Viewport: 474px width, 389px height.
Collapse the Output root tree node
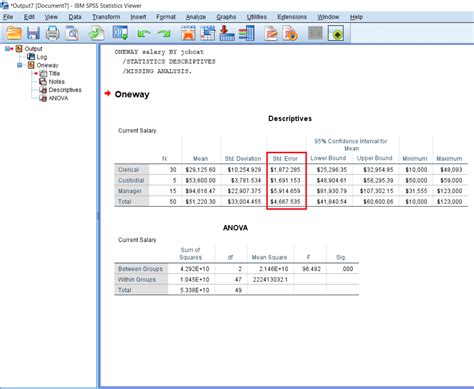tap(7, 49)
